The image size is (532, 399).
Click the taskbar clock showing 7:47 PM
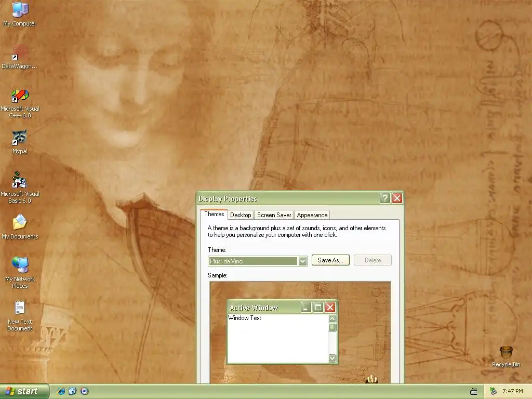513,391
